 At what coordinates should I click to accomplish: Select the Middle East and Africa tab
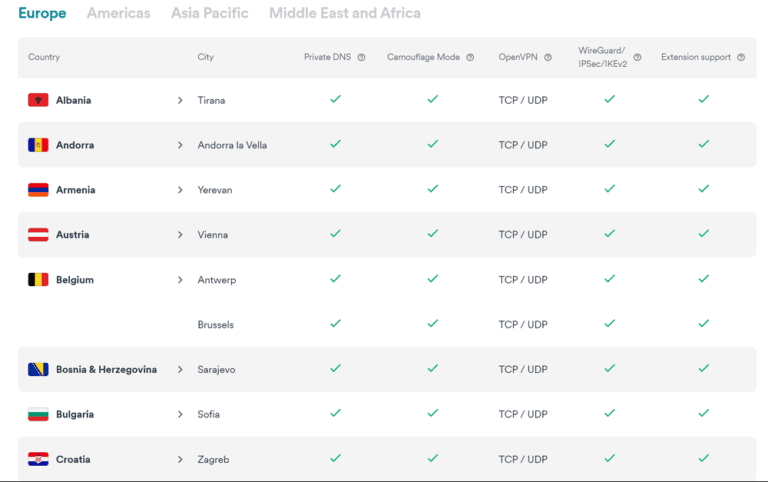(x=344, y=13)
